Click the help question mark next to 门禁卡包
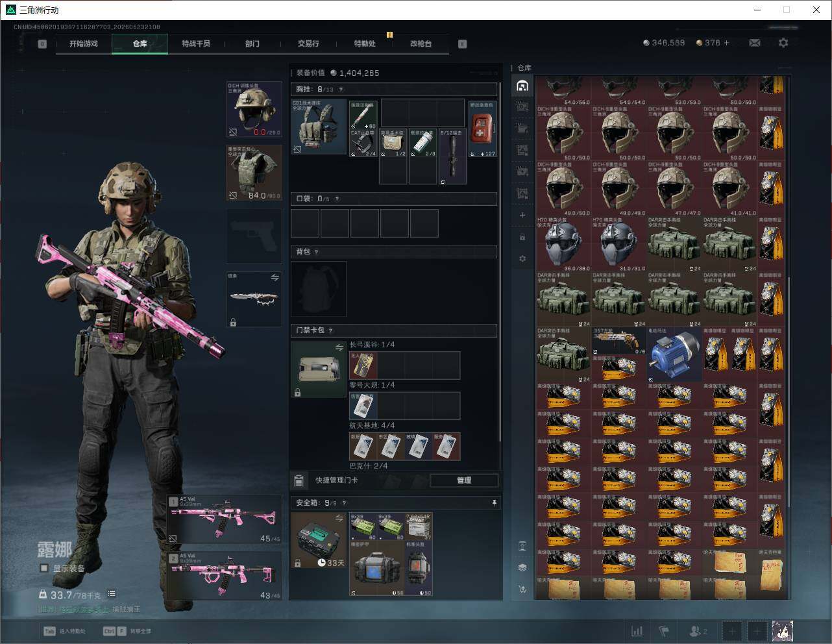832x644 pixels. [330, 330]
